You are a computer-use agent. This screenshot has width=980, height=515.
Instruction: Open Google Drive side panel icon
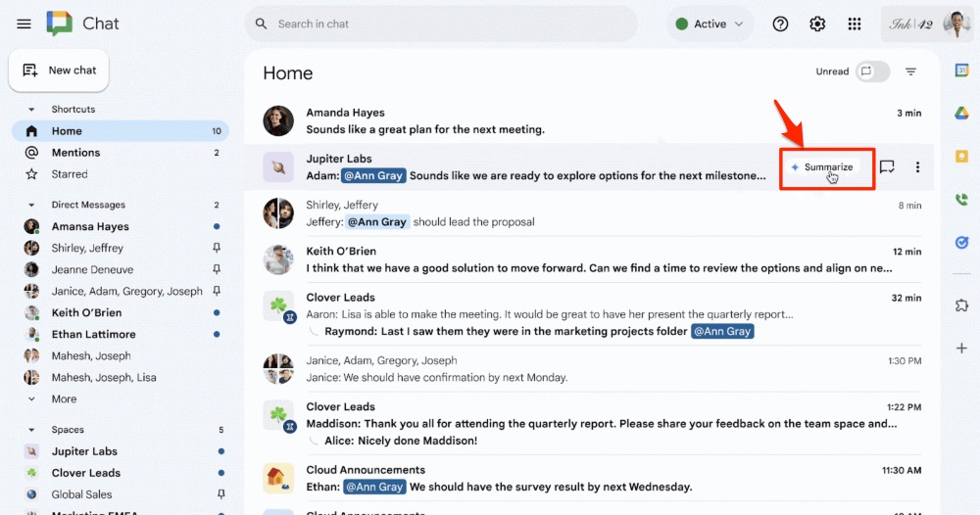pos(962,113)
